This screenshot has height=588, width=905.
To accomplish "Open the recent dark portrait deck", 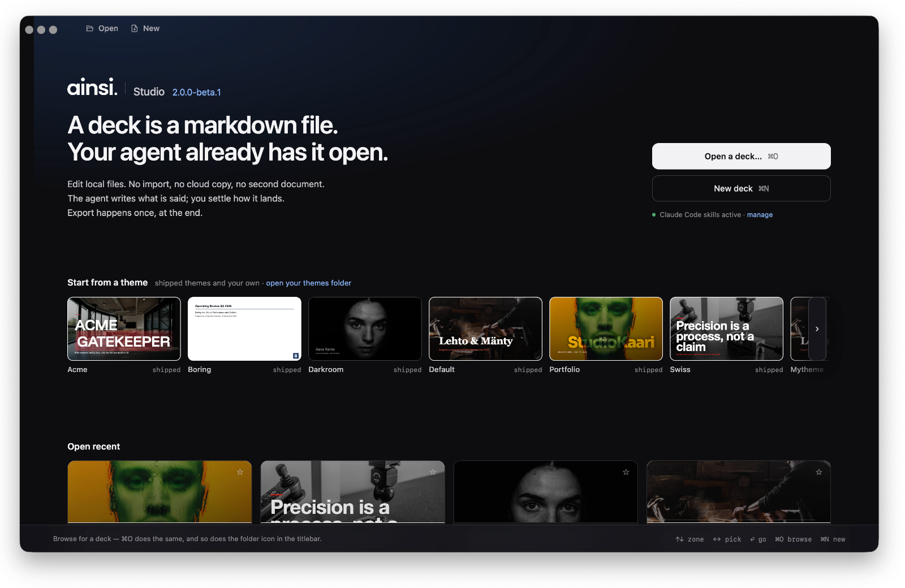I will tap(545, 492).
